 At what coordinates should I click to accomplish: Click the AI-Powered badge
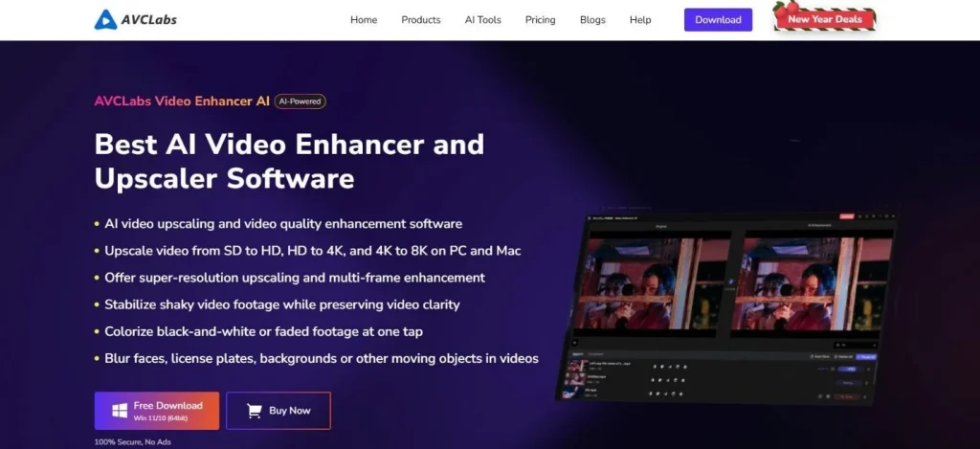tap(300, 101)
